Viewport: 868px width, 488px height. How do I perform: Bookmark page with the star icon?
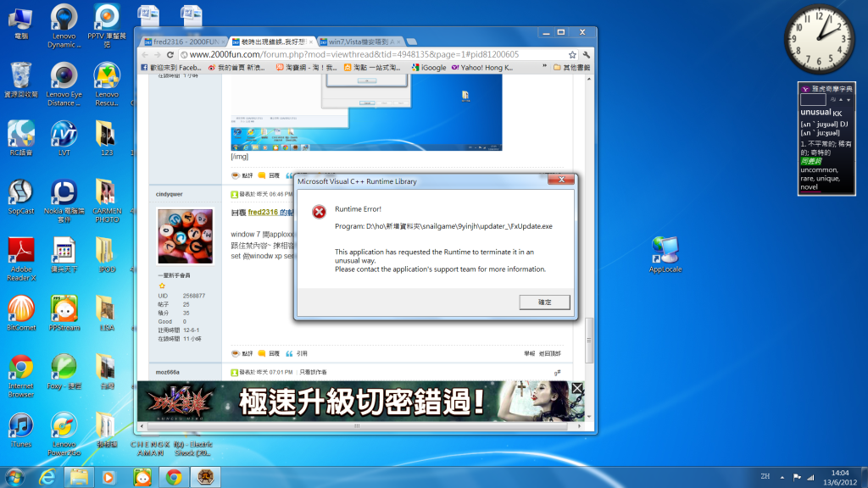pyautogui.click(x=573, y=54)
